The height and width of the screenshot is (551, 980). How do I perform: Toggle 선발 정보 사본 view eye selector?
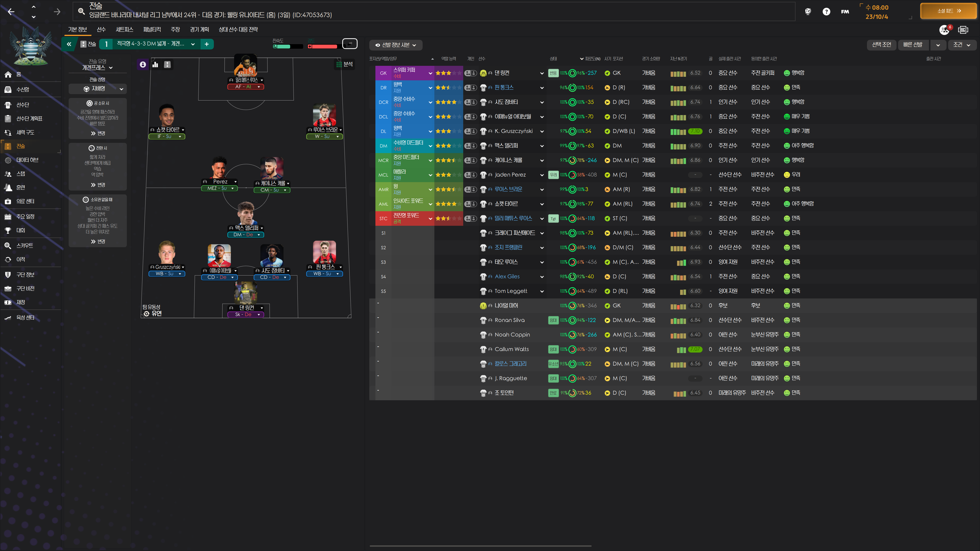(x=396, y=45)
